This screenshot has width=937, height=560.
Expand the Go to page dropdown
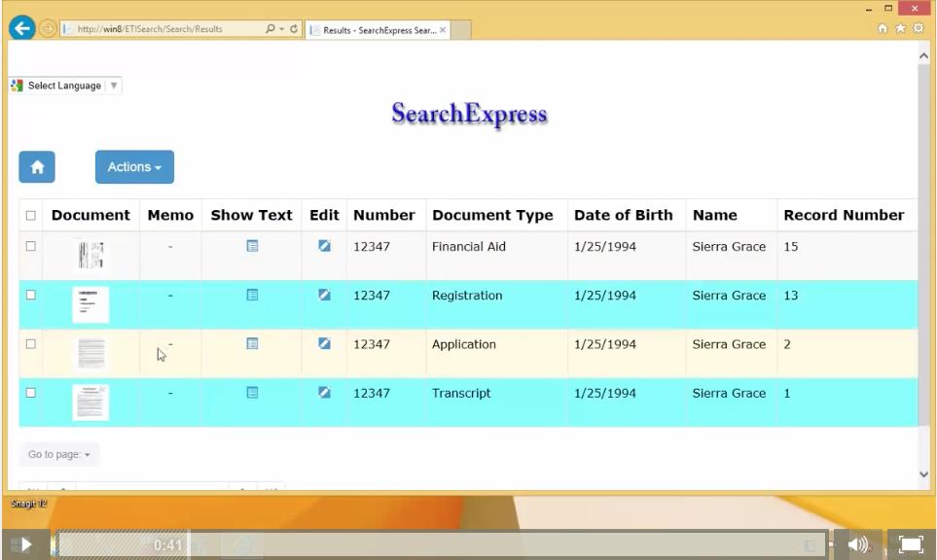click(x=59, y=454)
